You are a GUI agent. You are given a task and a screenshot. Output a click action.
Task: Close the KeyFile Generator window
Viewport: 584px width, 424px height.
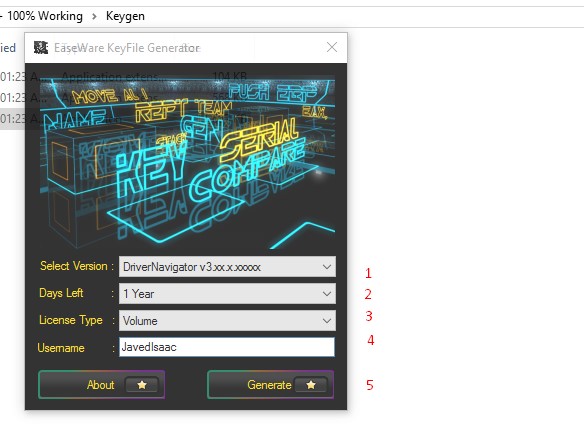(x=331, y=47)
